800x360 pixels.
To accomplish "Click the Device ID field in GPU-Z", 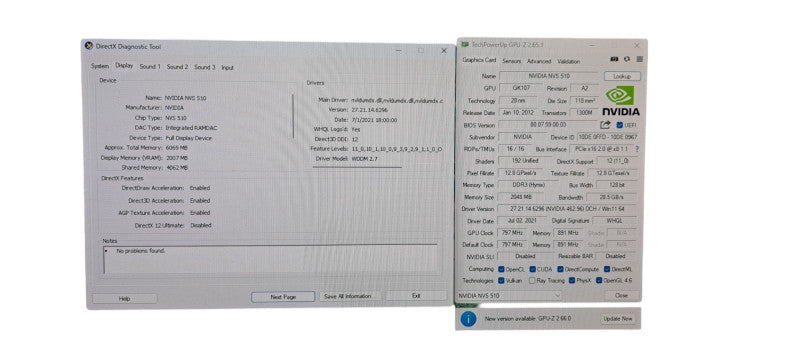I will [608, 137].
